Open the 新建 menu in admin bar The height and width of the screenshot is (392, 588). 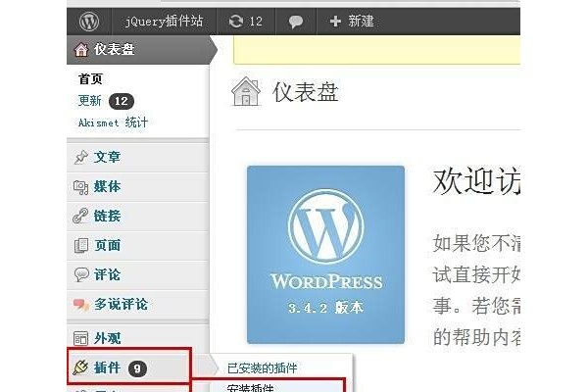pyautogui.click(x=361, y=21)
